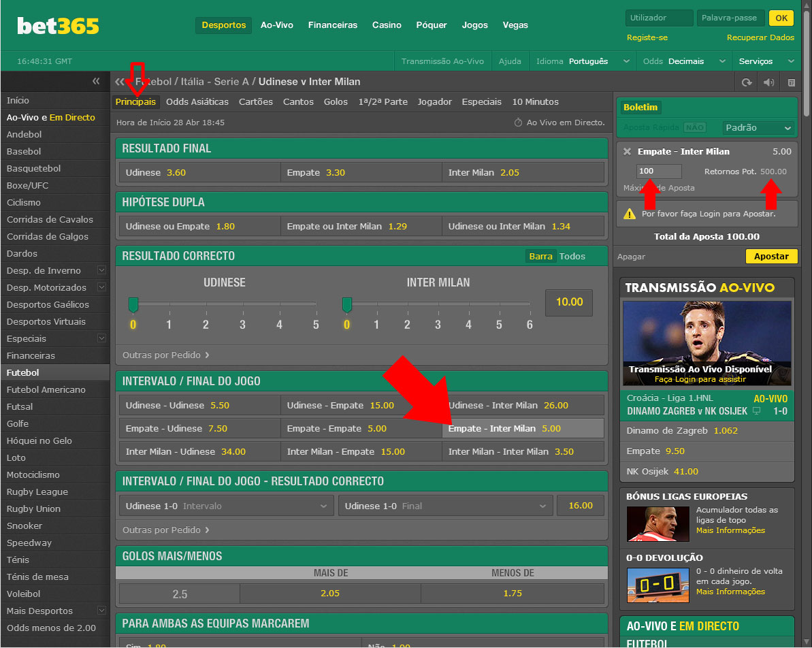
Task: Click the betslip layout icon beside the speaker
Action: (x=791, y=82)
